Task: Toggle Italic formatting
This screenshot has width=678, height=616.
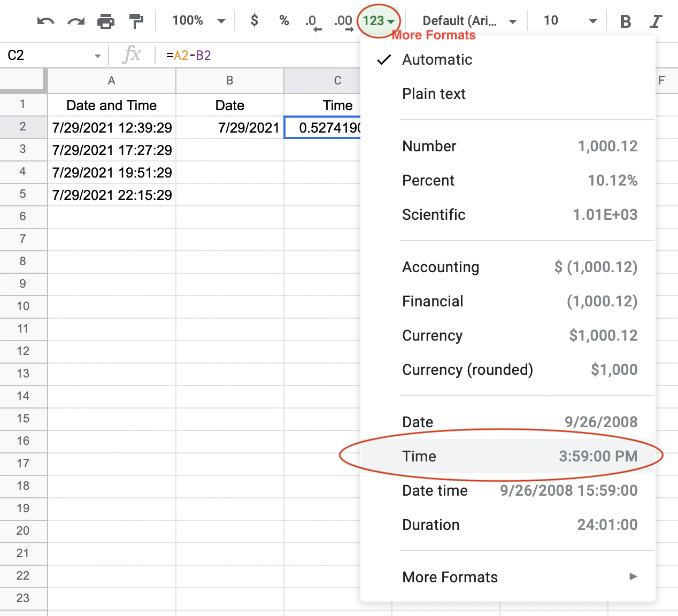Action: [656, 21]
